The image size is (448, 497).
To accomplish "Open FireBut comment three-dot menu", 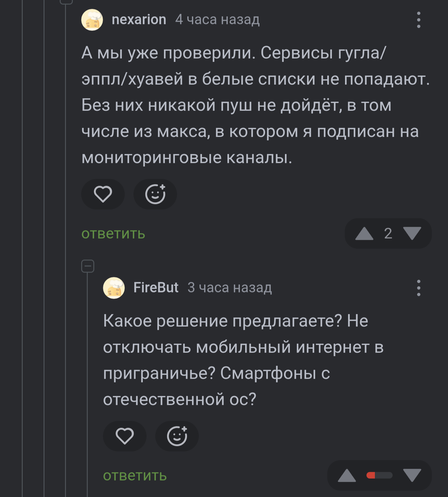I will (418, 288).
